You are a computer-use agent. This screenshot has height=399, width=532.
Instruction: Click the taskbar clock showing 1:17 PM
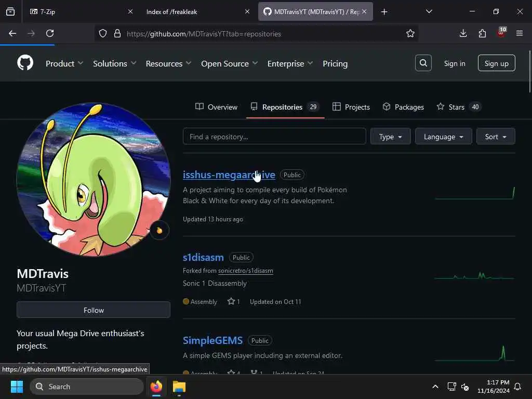[494, 387]
